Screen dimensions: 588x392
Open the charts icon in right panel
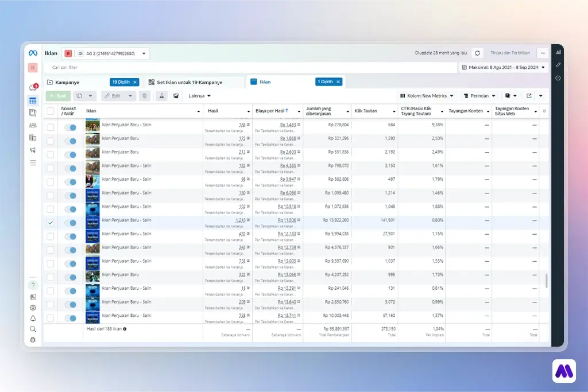(x=558, y=52)
